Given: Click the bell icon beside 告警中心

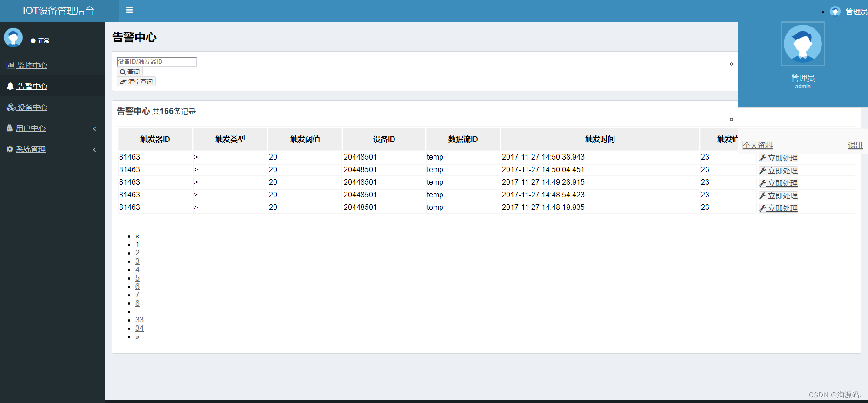Looking at the screenshot, I should point(10,86).
